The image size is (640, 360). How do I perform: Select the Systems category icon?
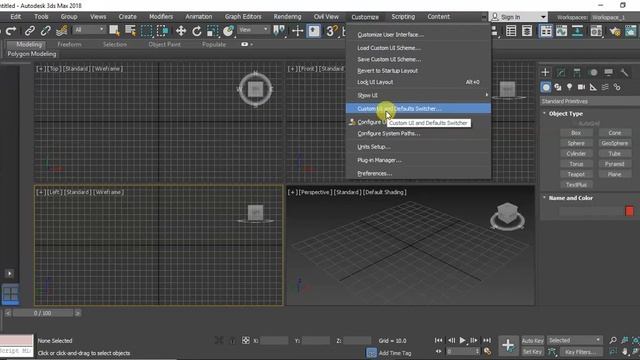(x=617, y=87)
